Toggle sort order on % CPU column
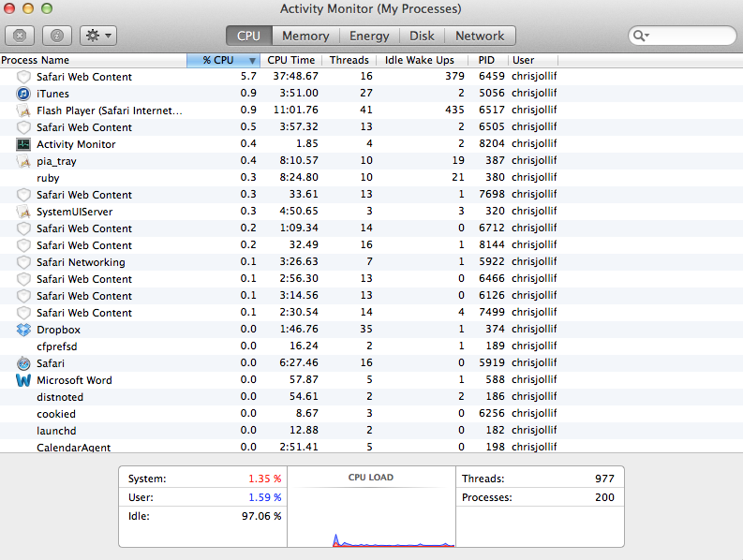 (224, 60)
